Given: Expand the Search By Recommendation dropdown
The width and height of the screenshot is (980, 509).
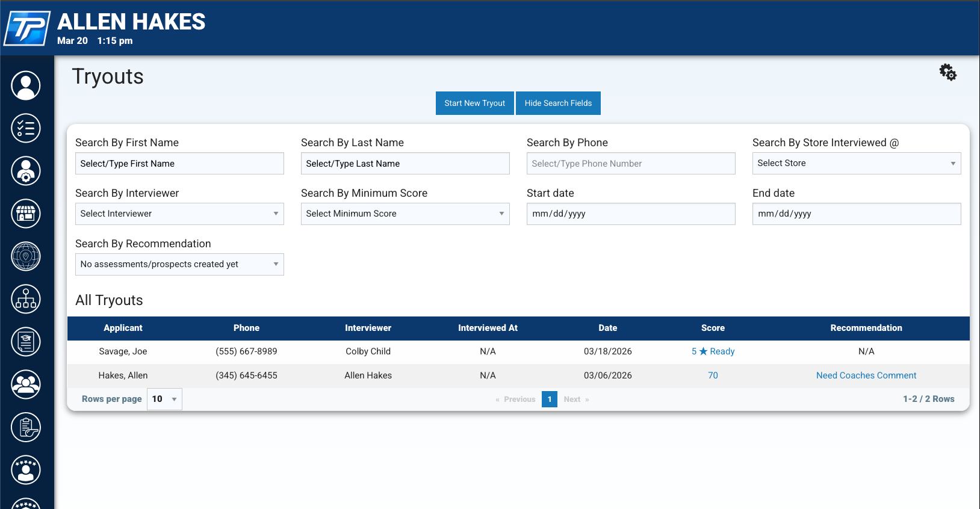Looking at the screenshot, I should (x=179, y=264).
